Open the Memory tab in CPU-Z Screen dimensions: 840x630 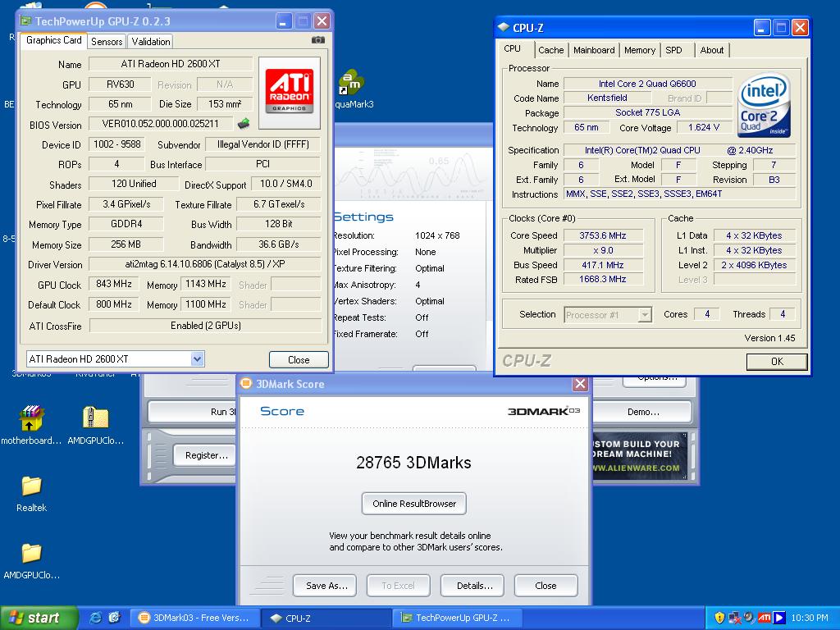pyautogui.click(x=640, y=50)
